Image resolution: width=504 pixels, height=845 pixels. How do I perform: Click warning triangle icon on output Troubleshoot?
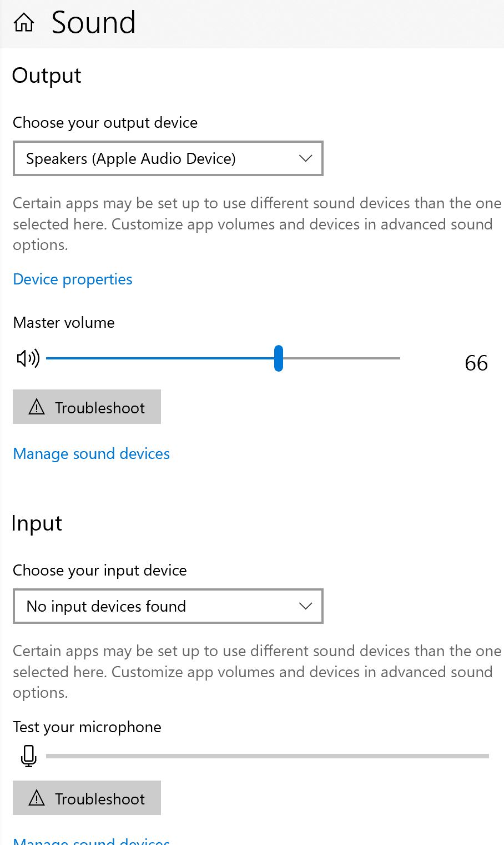pyautogui.click(x=37, y=407)
